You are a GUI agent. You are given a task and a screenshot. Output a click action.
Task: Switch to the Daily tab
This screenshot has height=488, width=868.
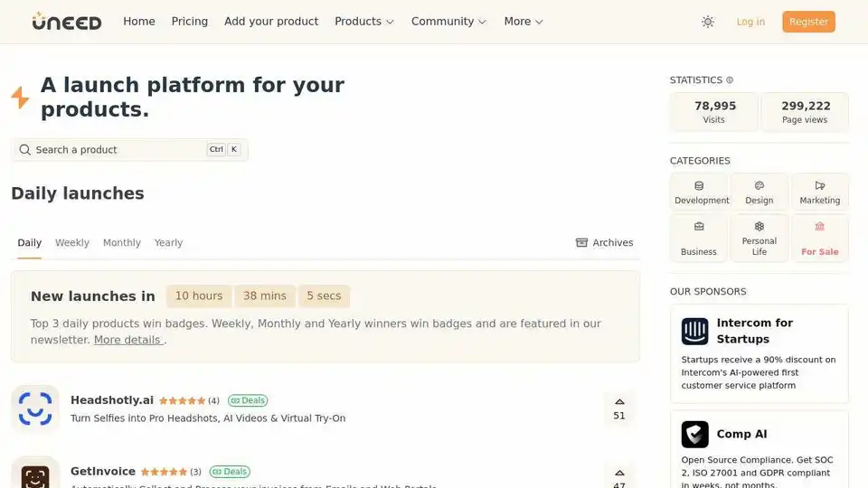pos(29,243)
